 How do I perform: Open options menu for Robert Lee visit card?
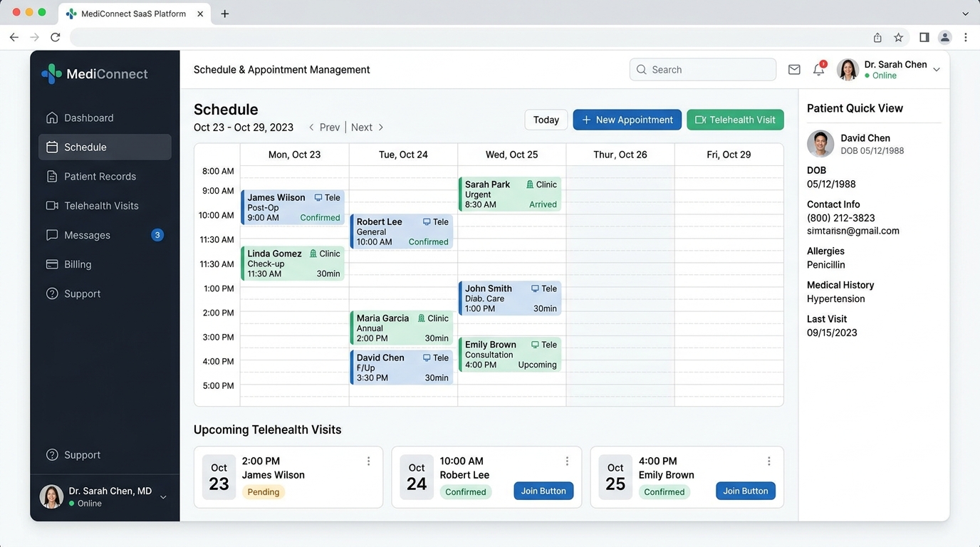point(567,461)
